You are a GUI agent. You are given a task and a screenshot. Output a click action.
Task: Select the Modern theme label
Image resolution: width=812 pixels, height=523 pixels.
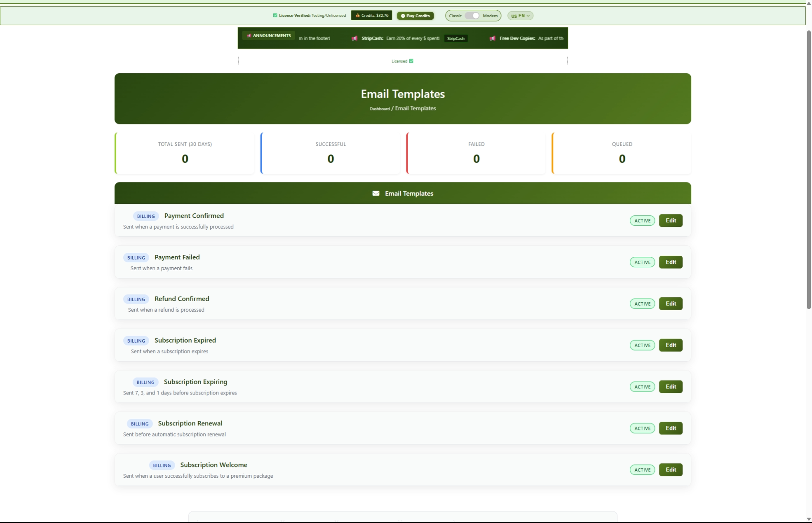pyautogui.click(x=490, y=16)
